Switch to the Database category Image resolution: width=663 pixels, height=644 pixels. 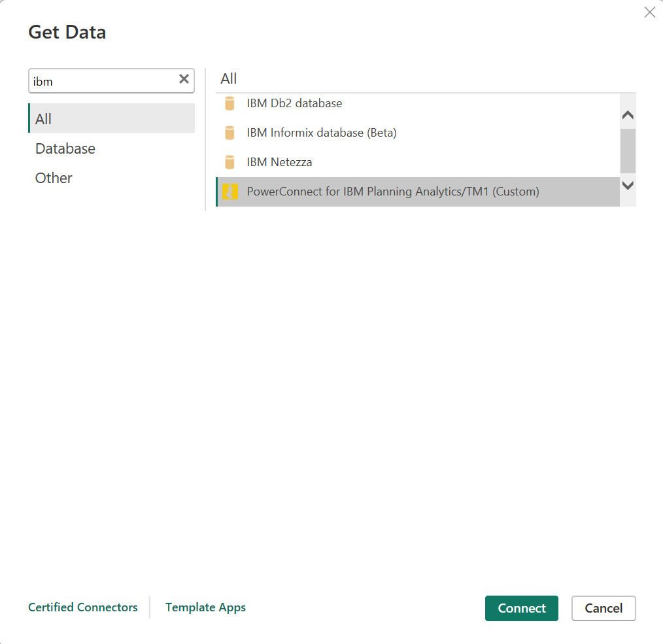112,148
